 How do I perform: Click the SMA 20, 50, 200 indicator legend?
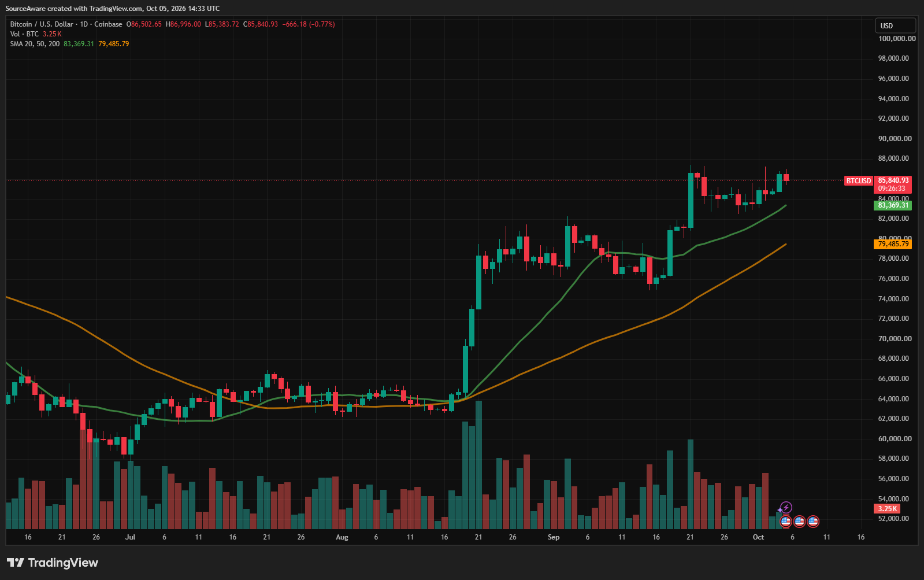pyautogui.click(x=35, y=44)
